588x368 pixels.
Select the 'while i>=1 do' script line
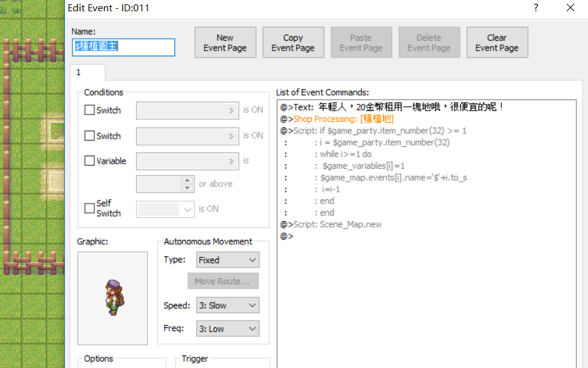[x=427, y=154]
